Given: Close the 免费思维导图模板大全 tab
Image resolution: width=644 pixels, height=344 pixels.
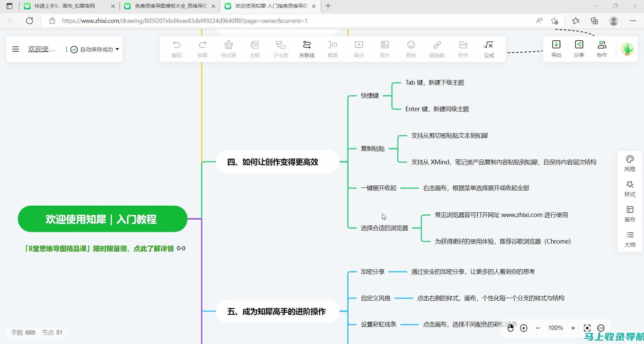Looking at the screenshot, I should [x=213, y=6].
